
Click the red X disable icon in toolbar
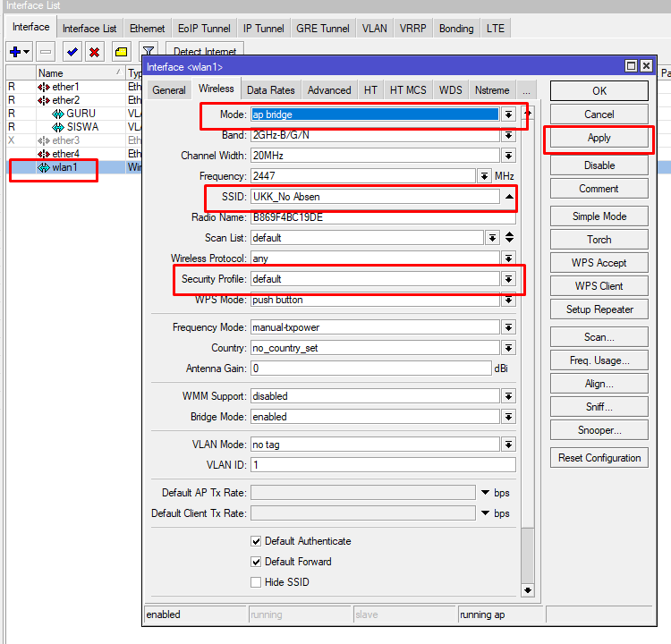[94, 52]
